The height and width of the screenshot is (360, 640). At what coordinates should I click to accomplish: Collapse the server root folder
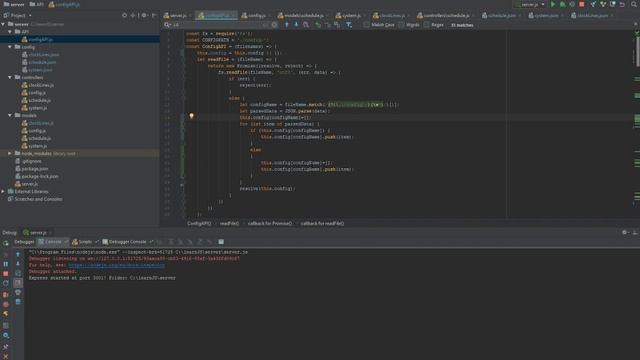[x=3, y=24]
